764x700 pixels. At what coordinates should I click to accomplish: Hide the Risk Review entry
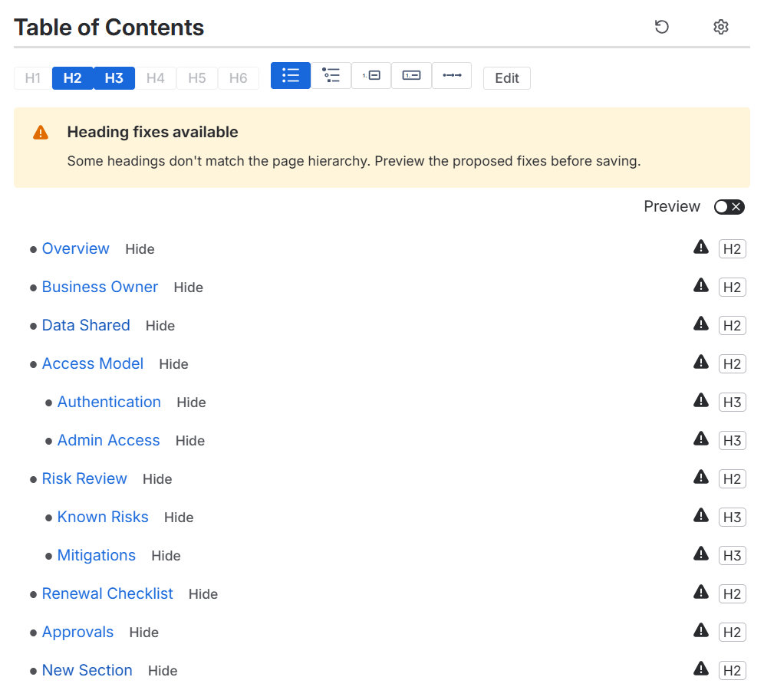(x=157, y=479)
